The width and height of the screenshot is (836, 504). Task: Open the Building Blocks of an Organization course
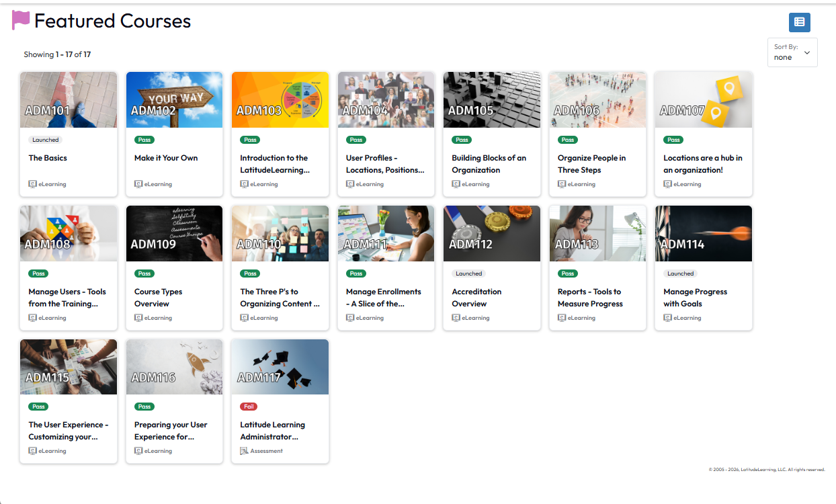click(x=489, y=164)
